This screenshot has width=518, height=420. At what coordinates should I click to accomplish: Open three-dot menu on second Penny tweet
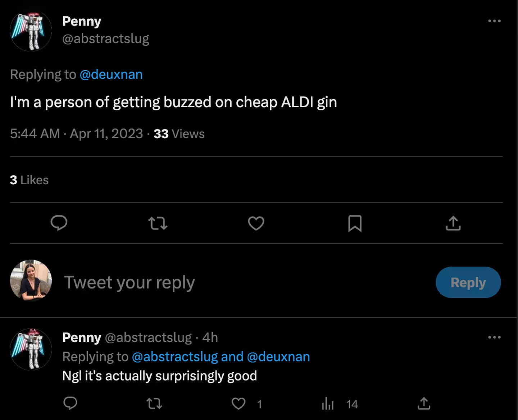click(494, 337)
